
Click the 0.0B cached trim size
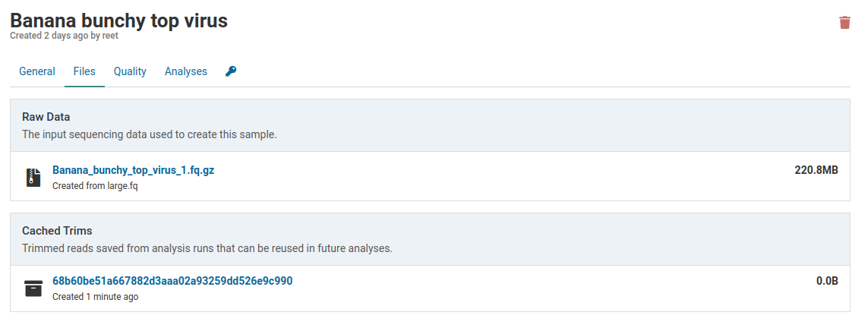(x=827, y=281)
